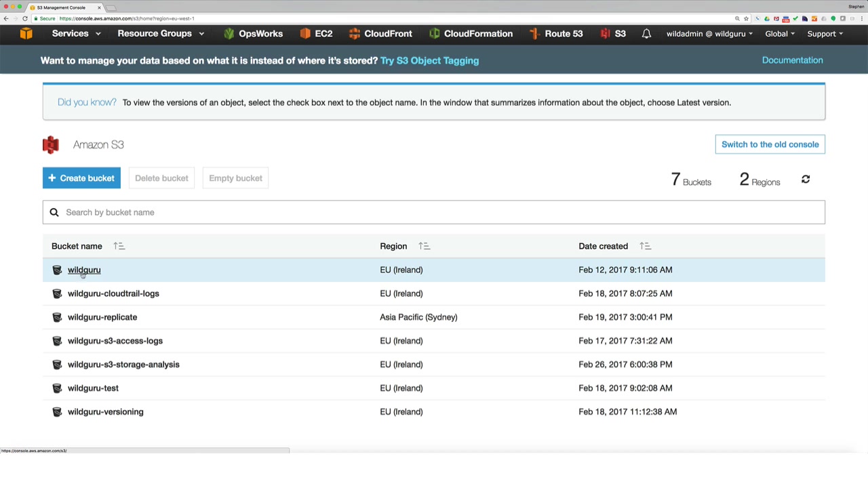Click the Date created column header

(604, 246)
